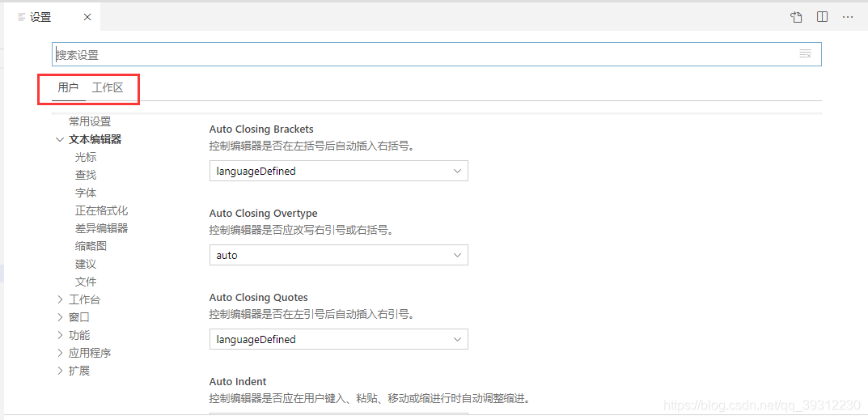Select 文件 under 文本编辑器
Image resolution: width=868 pixels, height=420 pixels.
tap(86, 282)
